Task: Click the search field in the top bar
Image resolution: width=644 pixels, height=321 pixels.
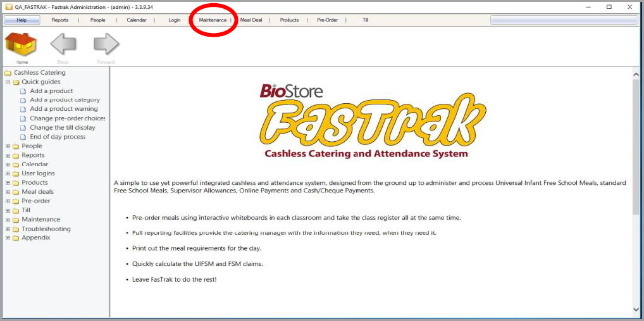Action: pyautogui.click(x=564, y=20)
